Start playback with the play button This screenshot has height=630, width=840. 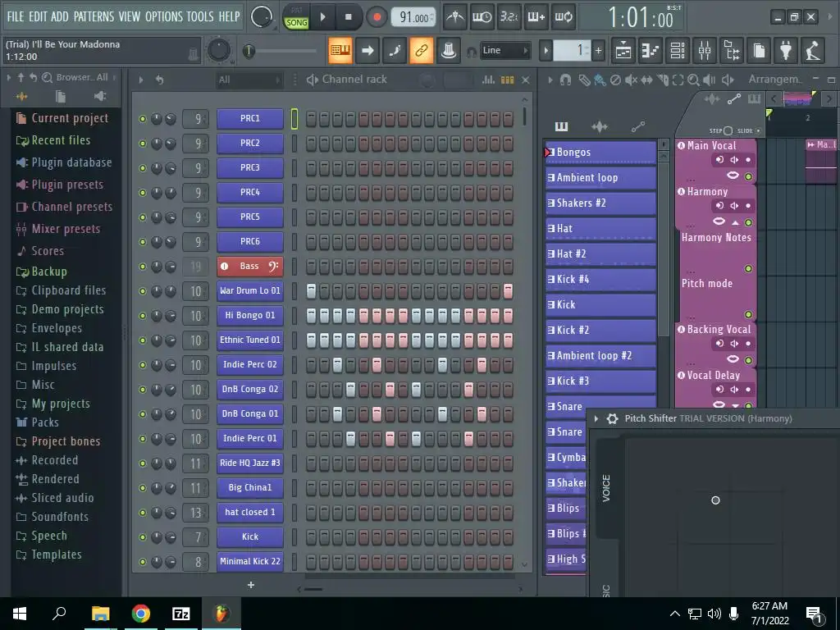click(323, 17)
